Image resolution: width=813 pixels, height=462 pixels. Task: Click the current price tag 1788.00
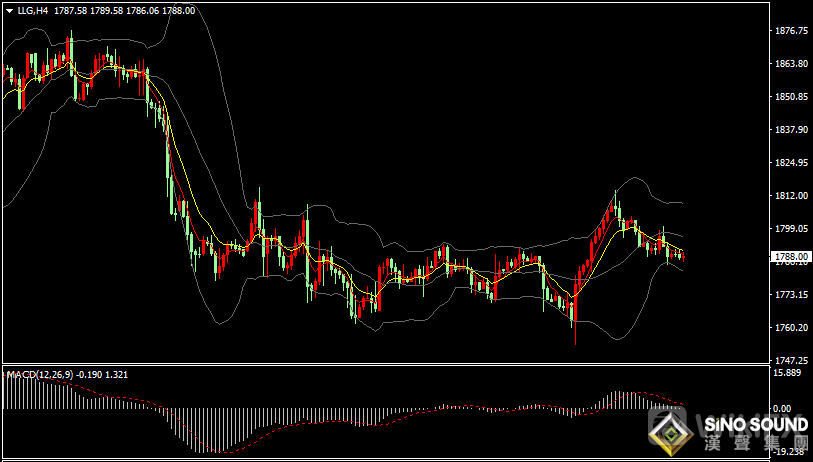tap(791, 257)
